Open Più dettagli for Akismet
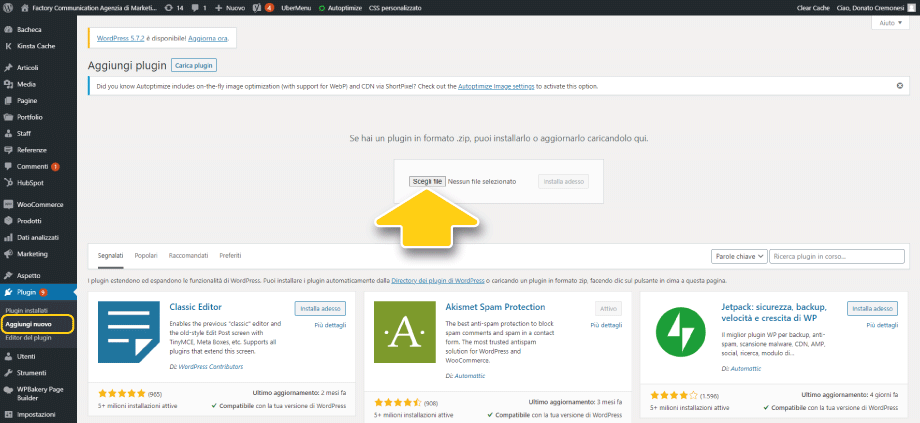 606,325
